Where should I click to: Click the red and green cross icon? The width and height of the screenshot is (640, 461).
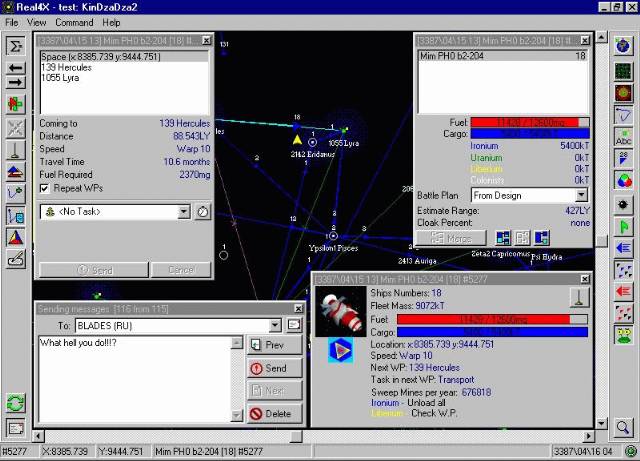[x=16, y=104]
